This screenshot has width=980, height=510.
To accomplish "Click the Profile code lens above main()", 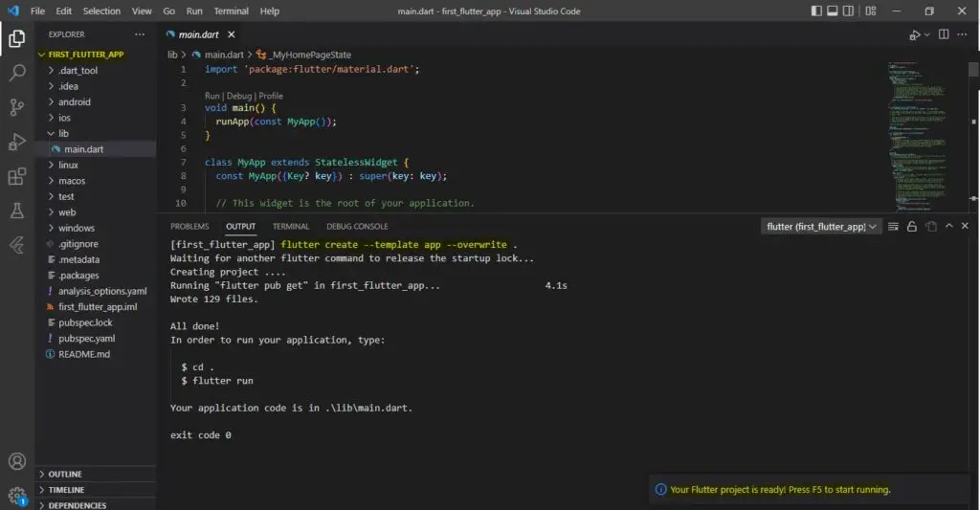I will (x=271, y=96).
